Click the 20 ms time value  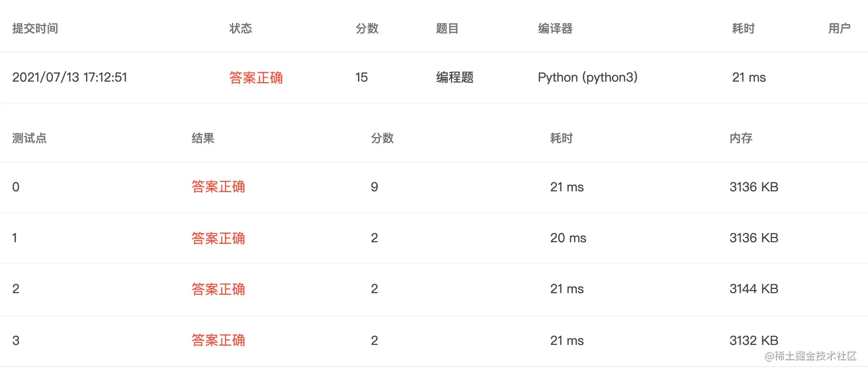coord(568,238)
